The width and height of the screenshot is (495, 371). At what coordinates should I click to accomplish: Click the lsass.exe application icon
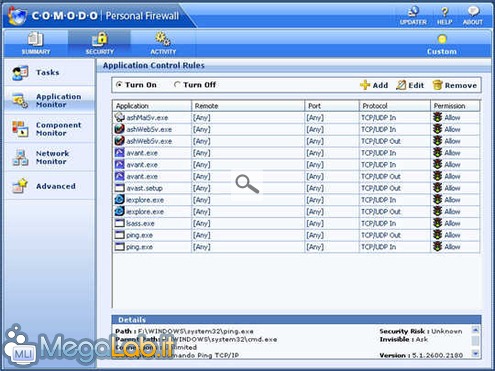[119, 223]
